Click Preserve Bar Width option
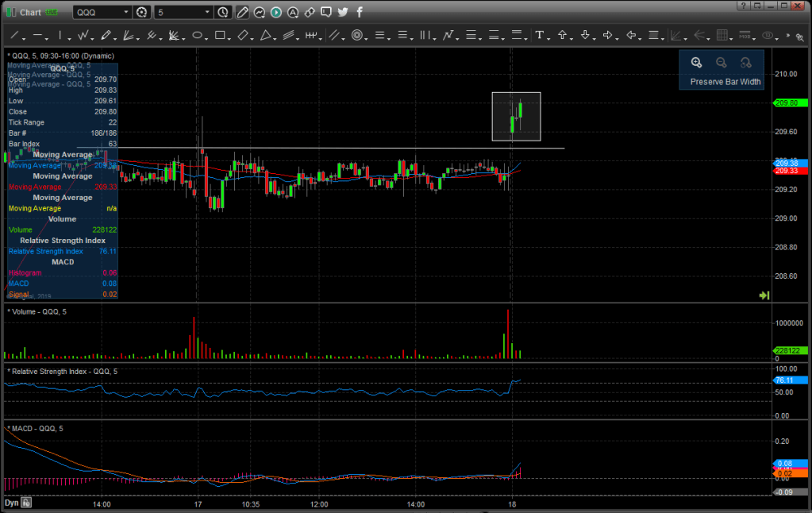The height and width of the screenshot is (513, 812). point(725,82)
